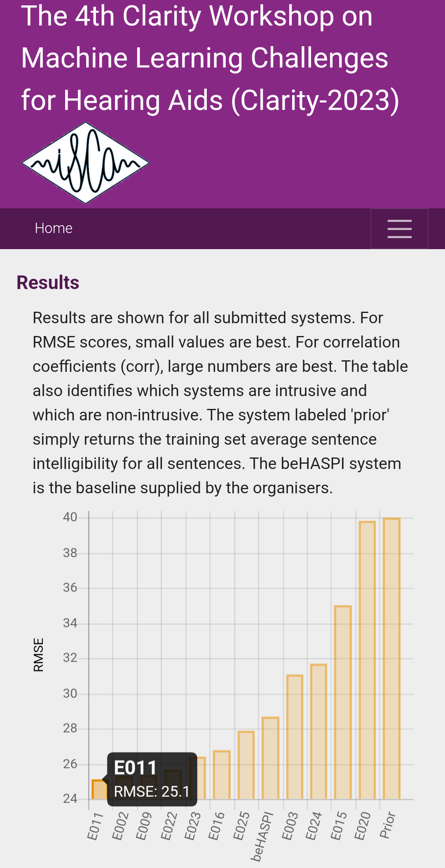Click the Clarity-2023 workshop title

(x=210, y=58)
